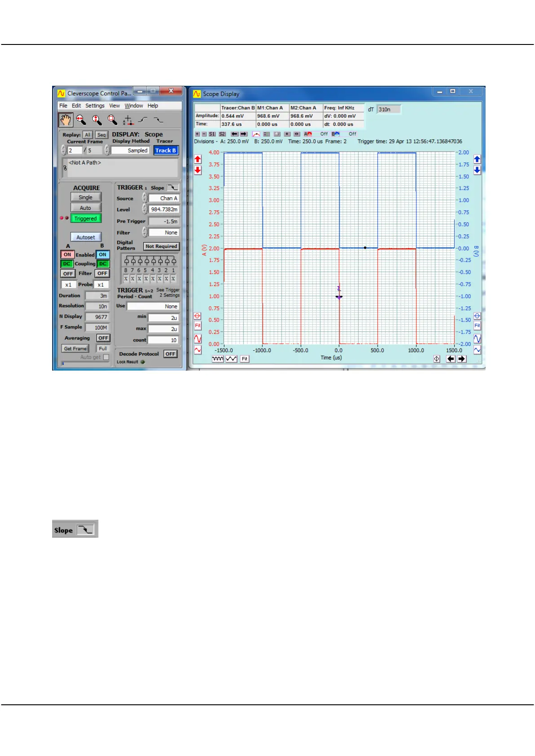The width and height of the screenshot is (535, 756).
Task: Open the Window menu
Action: coord(134,106)
